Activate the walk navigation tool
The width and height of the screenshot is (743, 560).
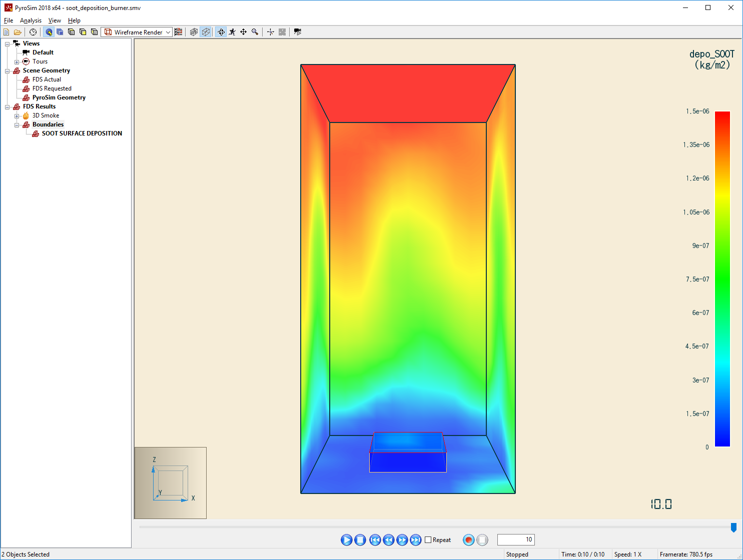232,31
